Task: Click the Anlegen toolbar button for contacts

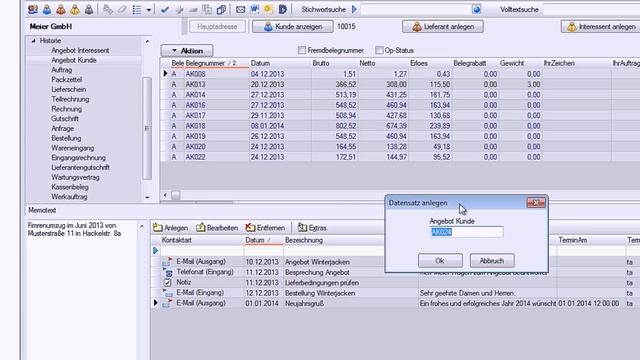Action: [x=171, y=228]
